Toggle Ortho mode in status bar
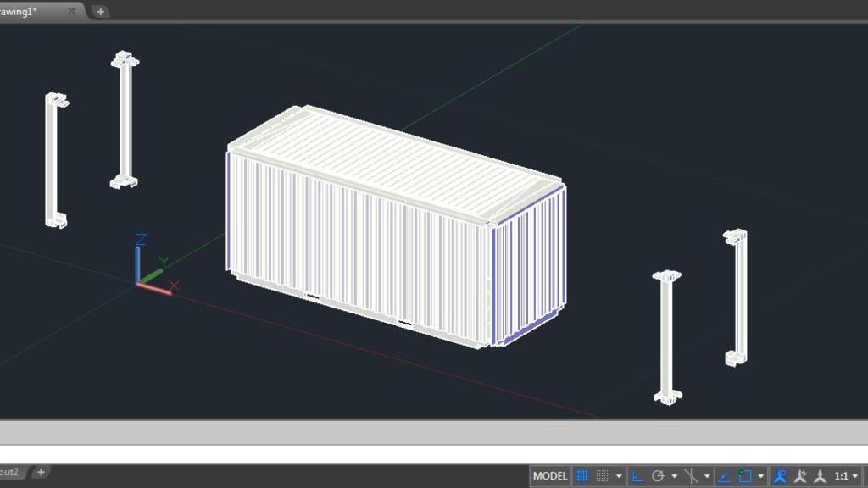The height and width of the screenshot is (488, 868). click(x=638, y=476)
